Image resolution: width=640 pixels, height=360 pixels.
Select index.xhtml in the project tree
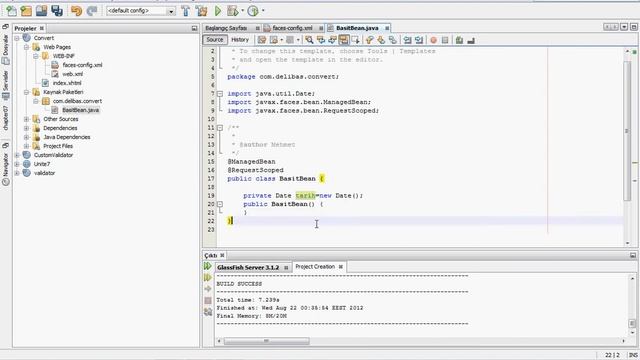pyautogui.click(x=67, y=83)
